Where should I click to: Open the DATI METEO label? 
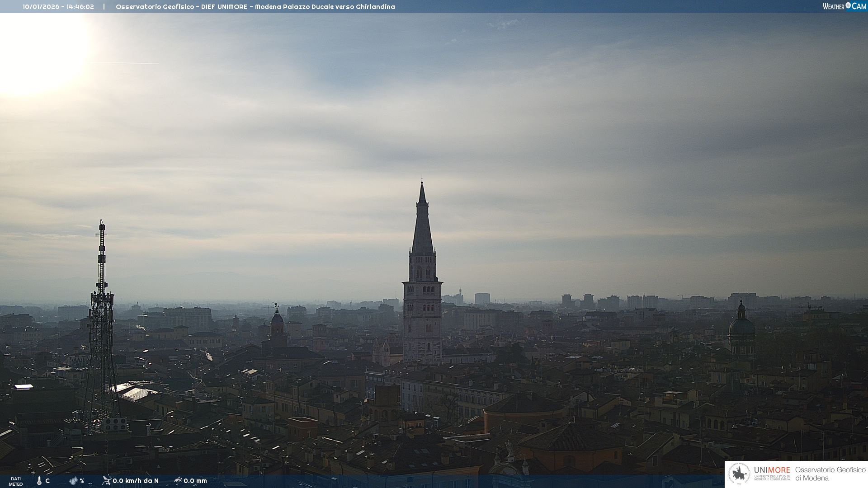pyautogui.click(x=16, y=481)
